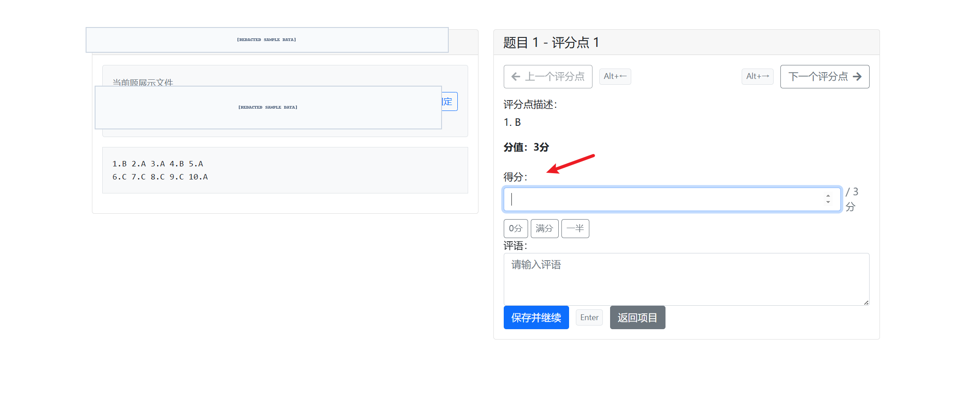Viewport: 980px width, 418px height.
Task: Assign half score with 一半 button
Action: [x=575, y=229]
